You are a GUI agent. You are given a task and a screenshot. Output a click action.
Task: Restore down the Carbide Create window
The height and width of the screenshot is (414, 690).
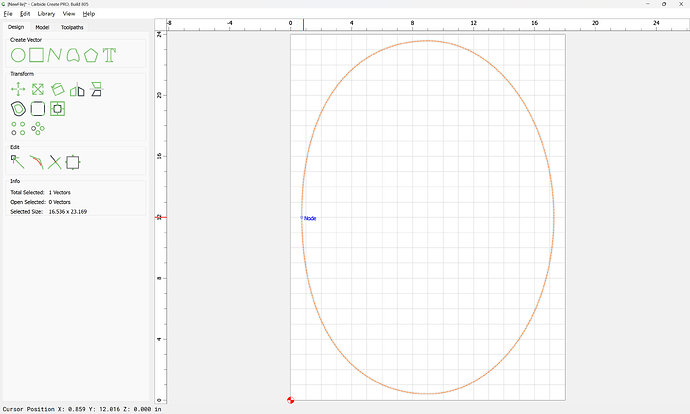coord(664,4)
